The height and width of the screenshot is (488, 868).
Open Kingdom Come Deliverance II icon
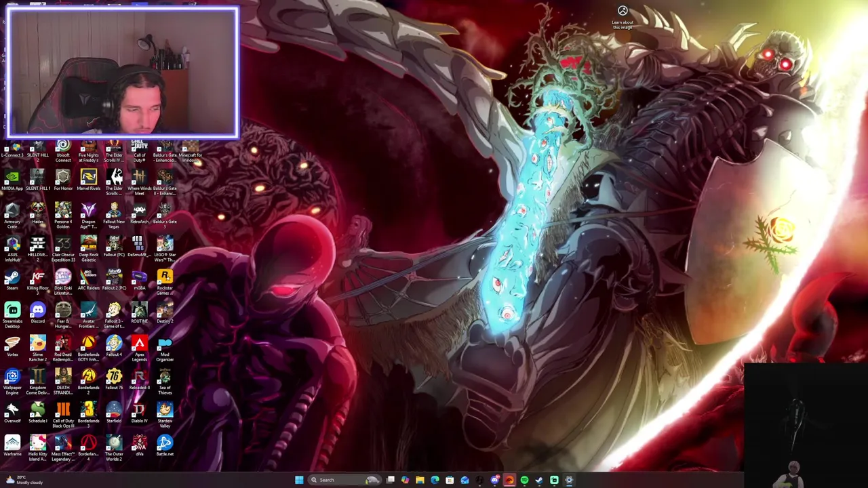[x=37, y=382]
